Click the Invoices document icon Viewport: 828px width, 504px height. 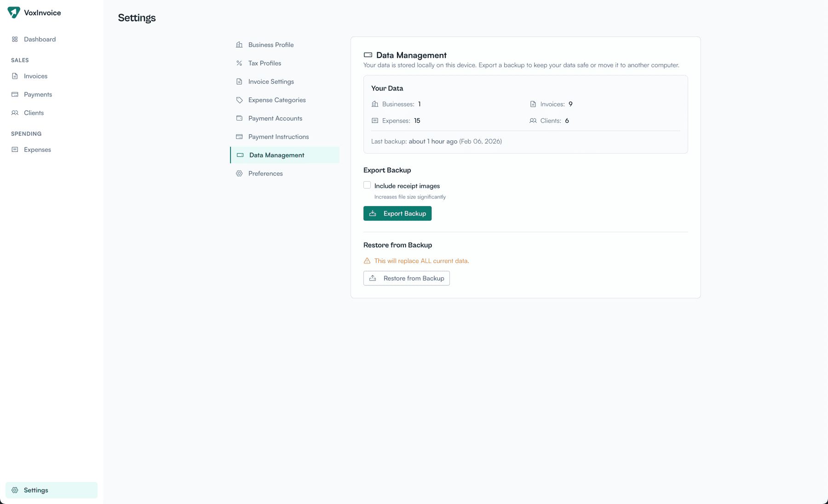point(15,76)
